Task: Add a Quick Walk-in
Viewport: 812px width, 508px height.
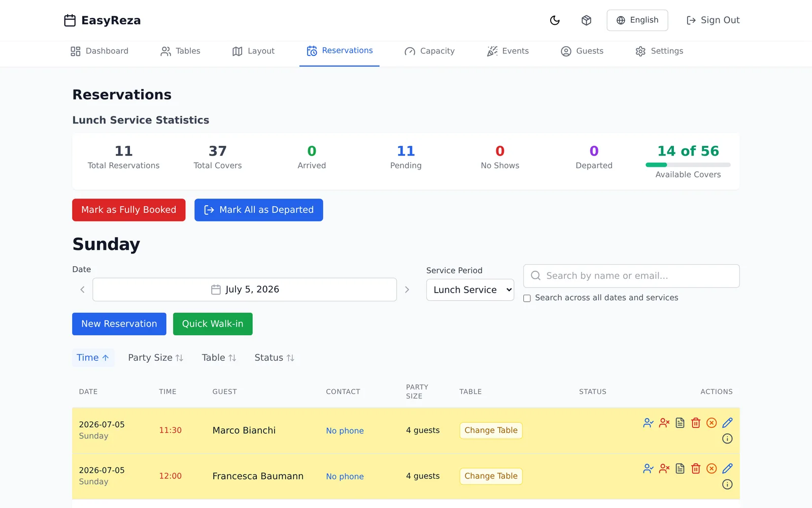Action: click(x=213, y=324)
